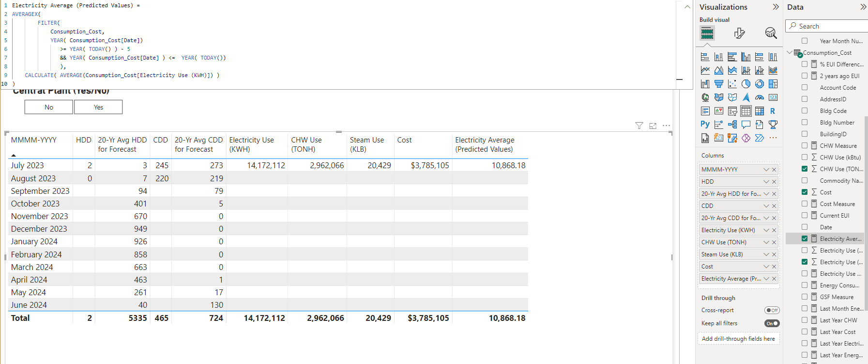Viewport: 868px width, 364px height.
Task: Check the Account Code field
Action: pos(805,88)
